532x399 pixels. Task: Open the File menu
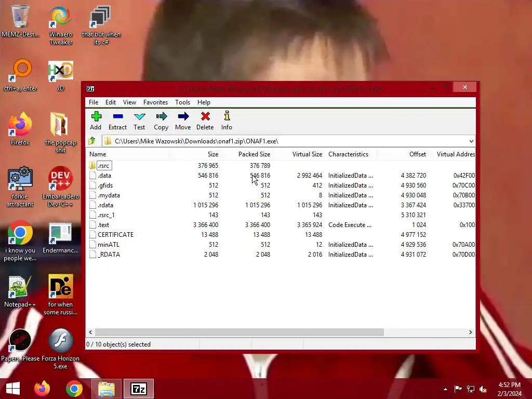pos(94,102)
